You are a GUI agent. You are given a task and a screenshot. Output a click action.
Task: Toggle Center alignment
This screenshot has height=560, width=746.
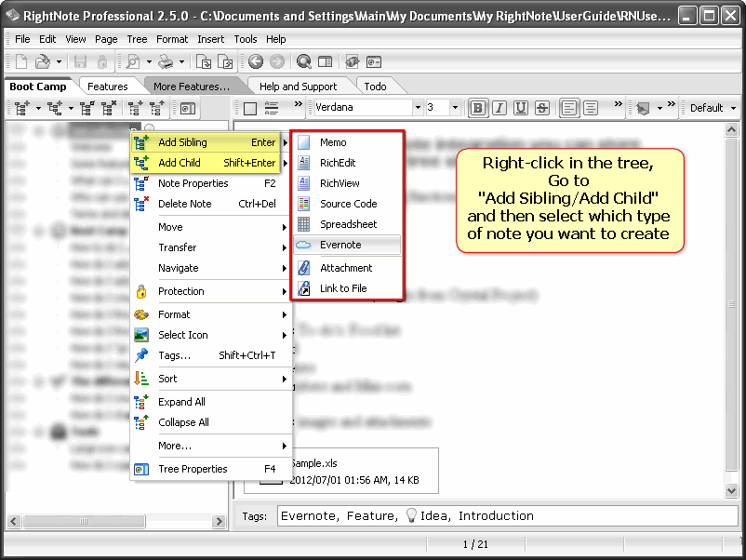tap(591, 108)
